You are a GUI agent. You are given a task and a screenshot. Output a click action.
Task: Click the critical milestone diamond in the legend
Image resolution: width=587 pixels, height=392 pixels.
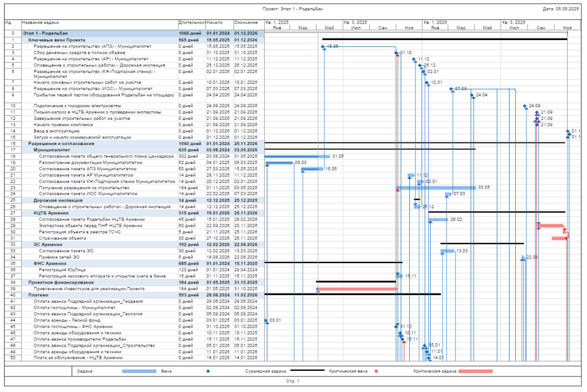point(376,371)
